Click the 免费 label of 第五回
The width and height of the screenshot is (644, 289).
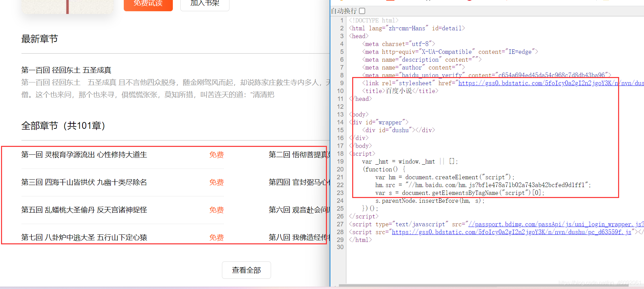coord(216,210)
